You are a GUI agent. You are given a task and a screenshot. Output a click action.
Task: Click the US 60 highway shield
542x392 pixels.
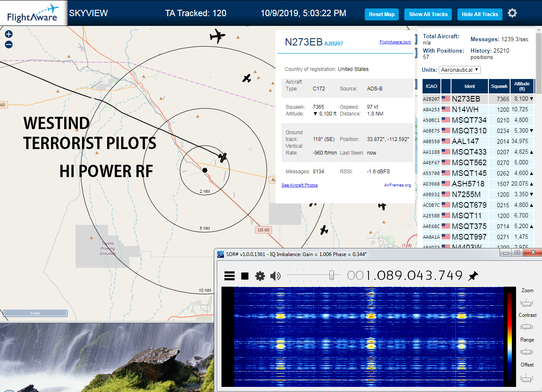264,230
